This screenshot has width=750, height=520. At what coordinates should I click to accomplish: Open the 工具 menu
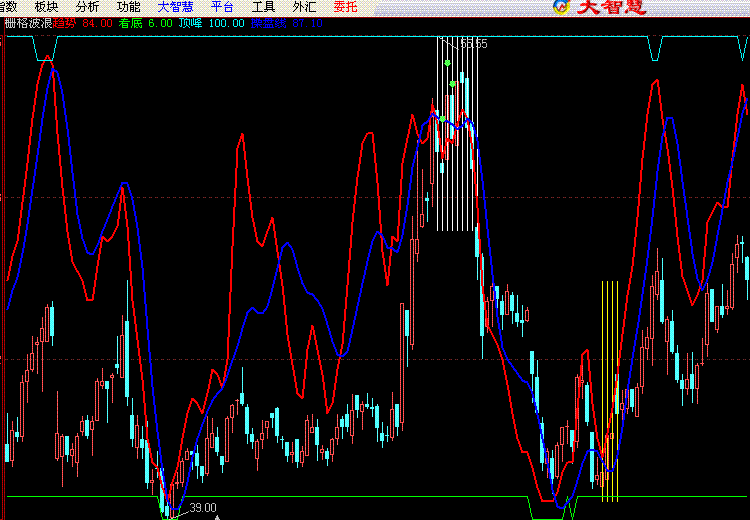[x=264, y=7]
